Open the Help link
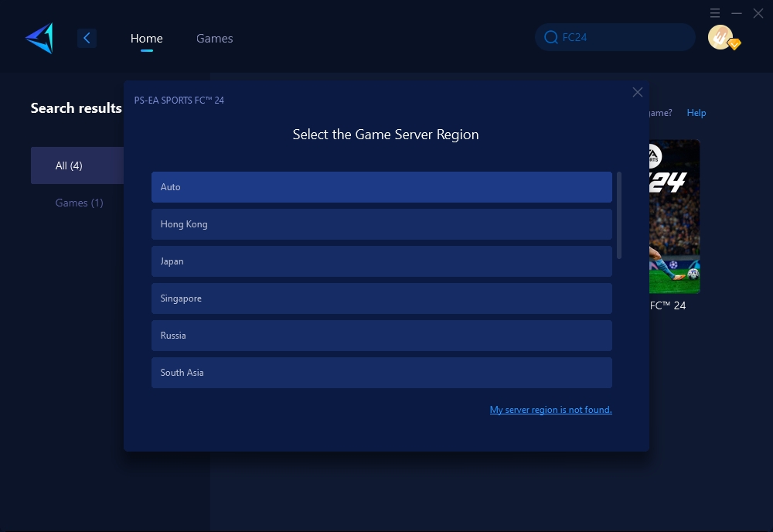This screenshot has height=532, width=773. [x=696, y=113]
